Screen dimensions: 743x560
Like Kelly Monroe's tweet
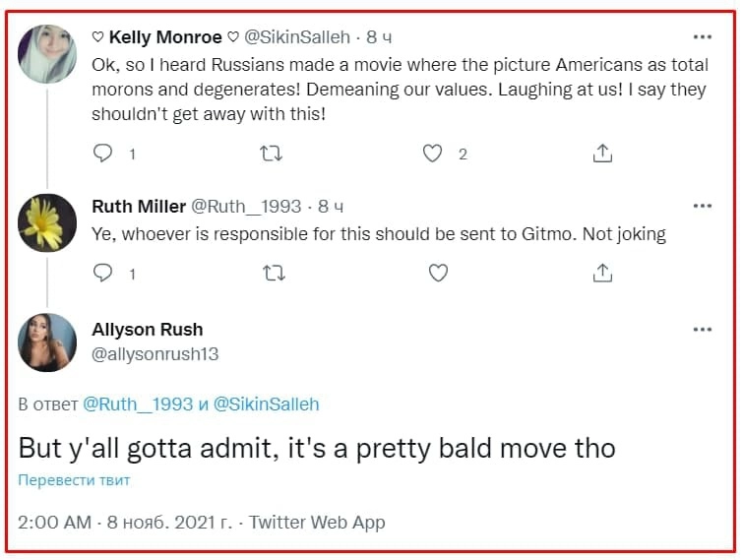point(432,154)
